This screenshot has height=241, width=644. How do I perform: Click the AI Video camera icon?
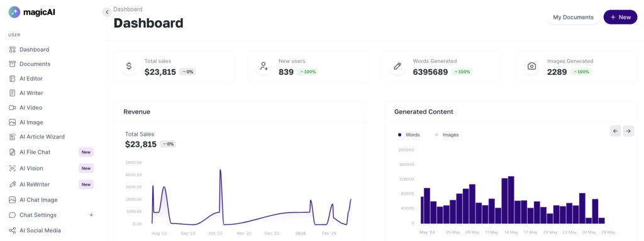pos(13,108)
